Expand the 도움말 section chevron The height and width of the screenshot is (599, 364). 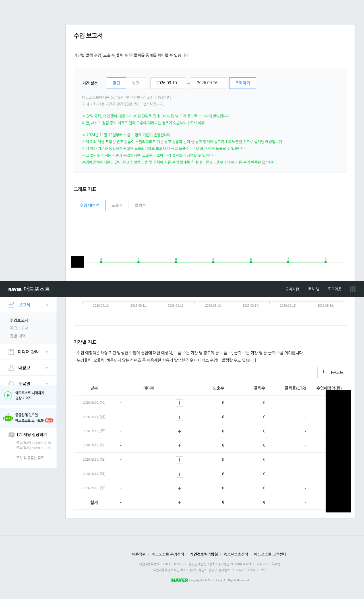tap(47, 383)
